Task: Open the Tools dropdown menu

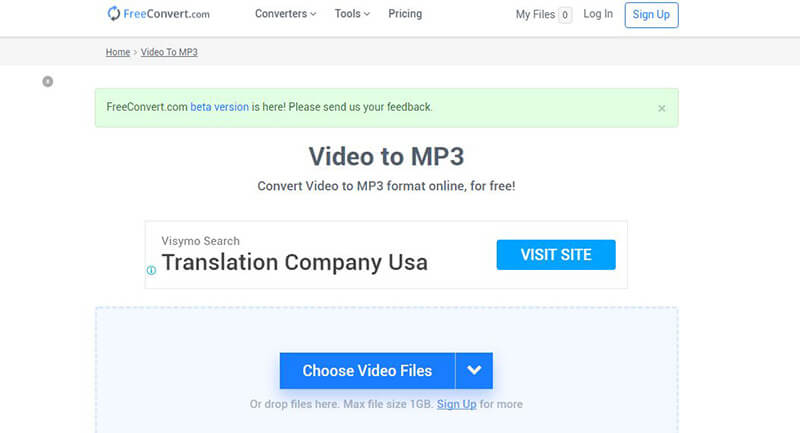Action: point(352,14)
